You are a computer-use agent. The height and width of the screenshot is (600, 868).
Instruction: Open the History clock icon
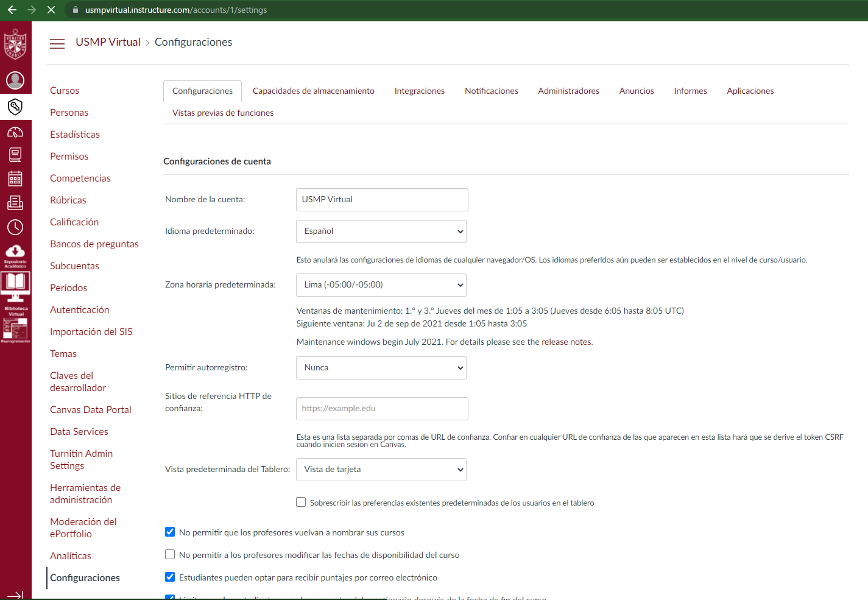[15, 227]
